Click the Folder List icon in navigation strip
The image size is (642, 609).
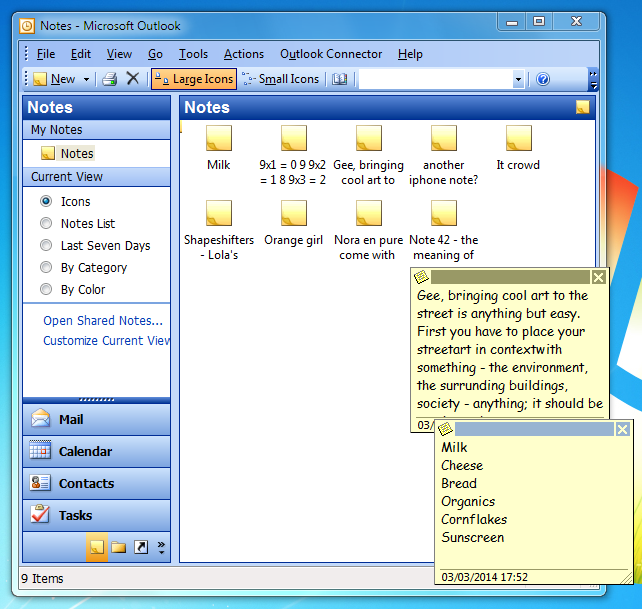pyautogui.click(x=119, y=547)
